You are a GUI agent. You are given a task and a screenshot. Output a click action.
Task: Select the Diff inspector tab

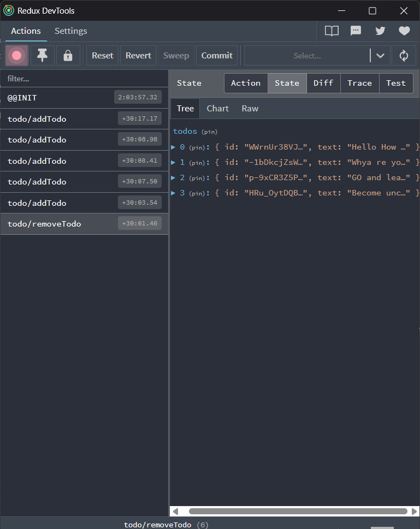click(x=323, y=83)
